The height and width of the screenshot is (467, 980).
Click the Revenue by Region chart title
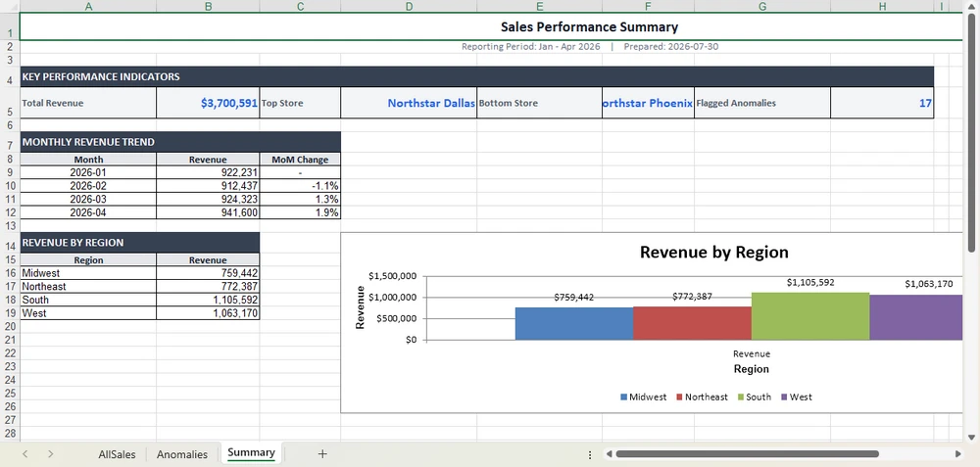click(x=713, y=253)
